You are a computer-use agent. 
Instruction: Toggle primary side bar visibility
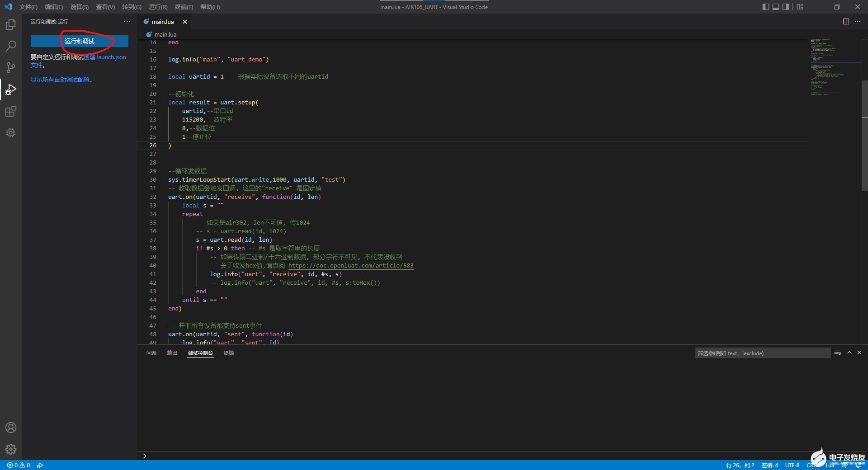pos(766,7)
